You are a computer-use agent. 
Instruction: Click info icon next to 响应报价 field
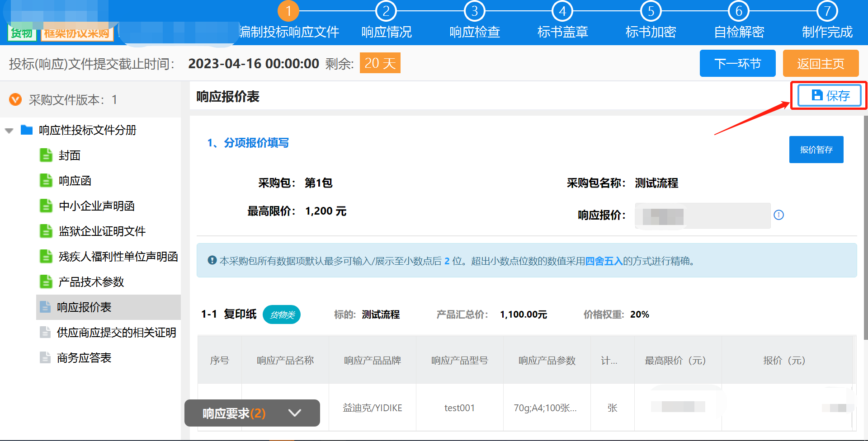(778, 215)
